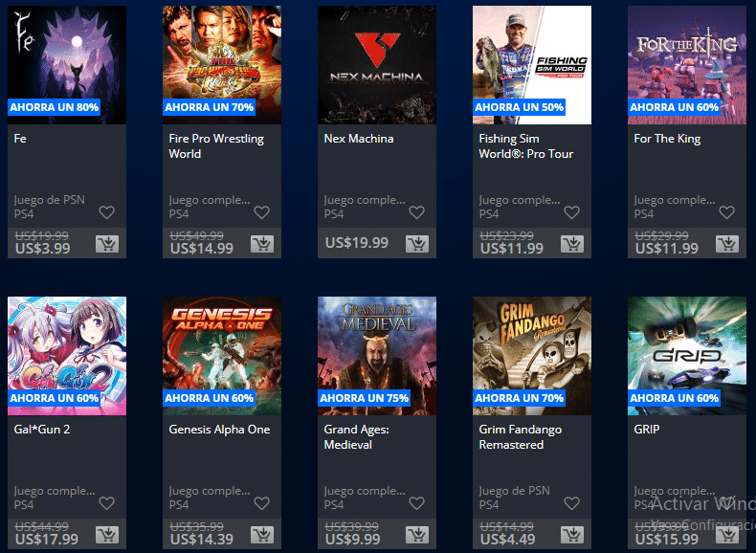The image size is (756, 553).
Task: Toggle wishlist heart for Fe
Action: pos(107,212)
